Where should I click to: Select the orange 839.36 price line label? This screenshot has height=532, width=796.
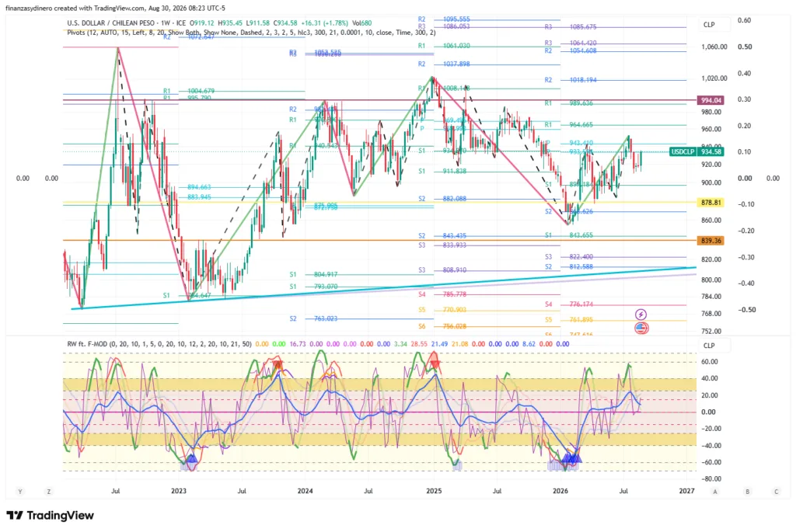click(x=710, y=241)
